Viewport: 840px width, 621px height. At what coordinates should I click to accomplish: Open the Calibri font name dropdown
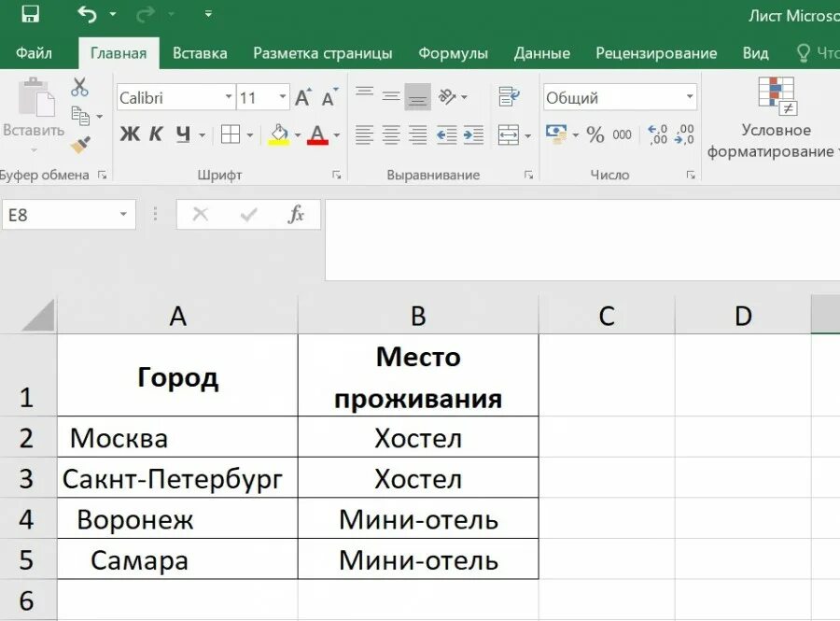229,97
